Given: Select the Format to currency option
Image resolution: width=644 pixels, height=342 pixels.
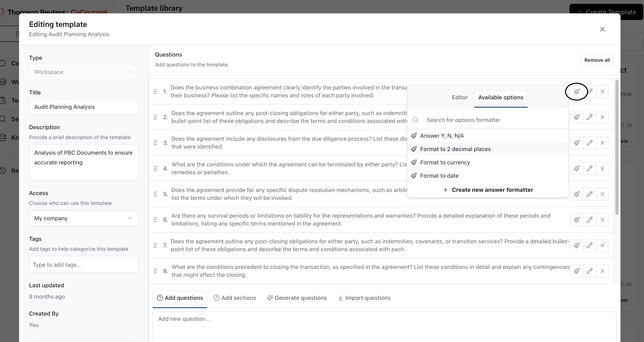Looking at the screenshot, I should 445,163.
